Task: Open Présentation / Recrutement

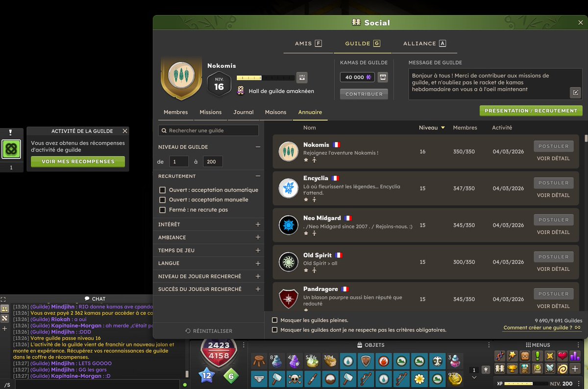Action: coord(531,111)
